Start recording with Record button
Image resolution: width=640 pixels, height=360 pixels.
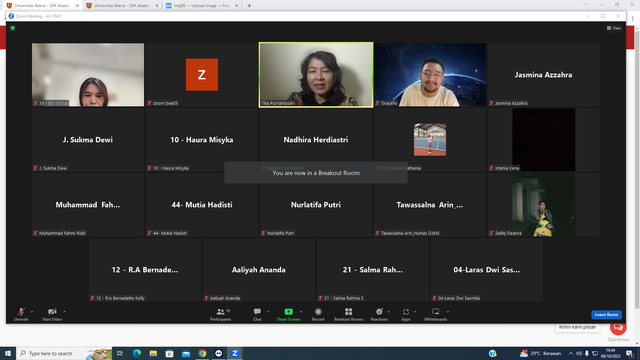click(318, 314)
